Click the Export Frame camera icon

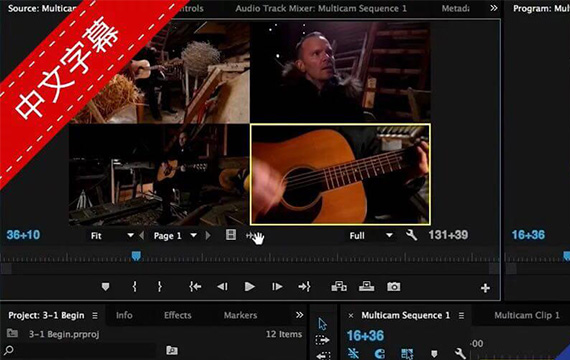tap(393, 287)
